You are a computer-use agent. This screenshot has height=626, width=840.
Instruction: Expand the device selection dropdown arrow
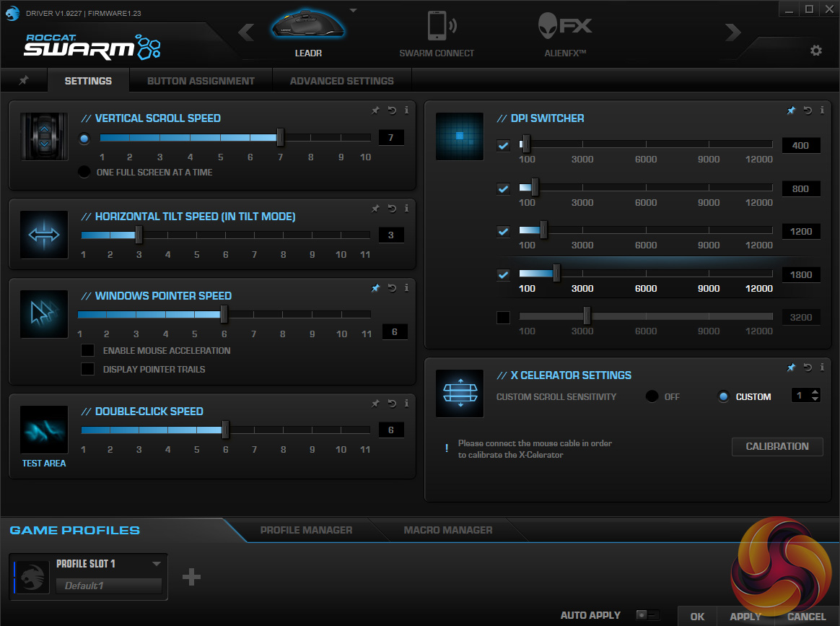coord(353,10)
